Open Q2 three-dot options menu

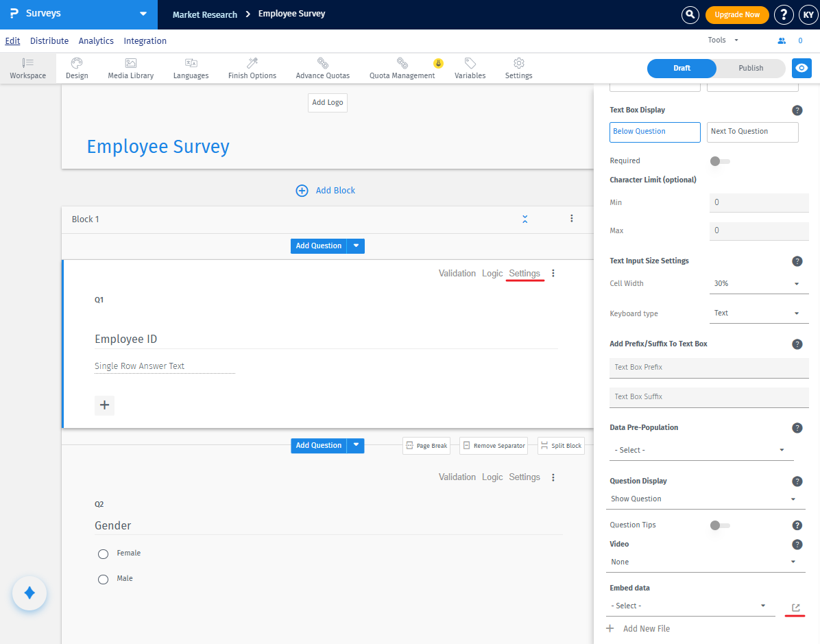click(x=553, y=477)
